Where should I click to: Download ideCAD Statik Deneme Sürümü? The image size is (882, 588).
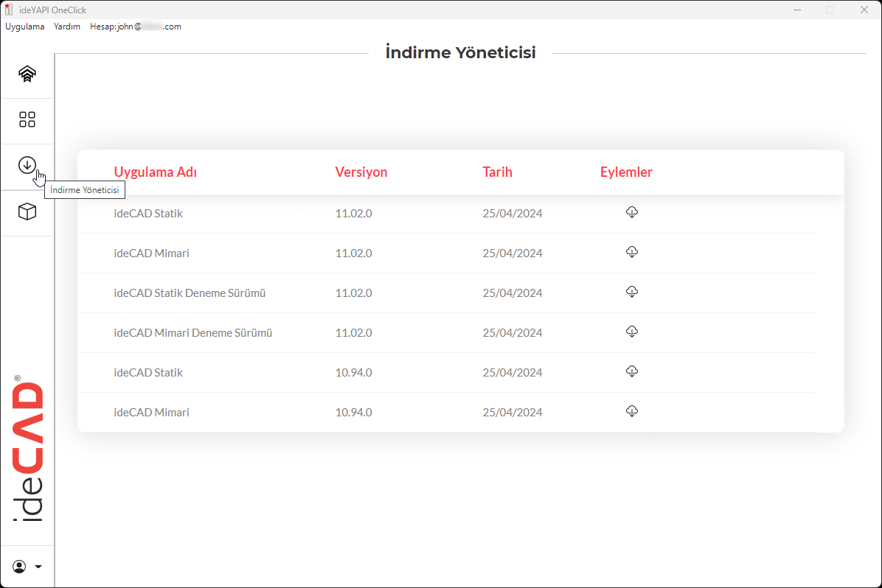click(x=631, y=293)
